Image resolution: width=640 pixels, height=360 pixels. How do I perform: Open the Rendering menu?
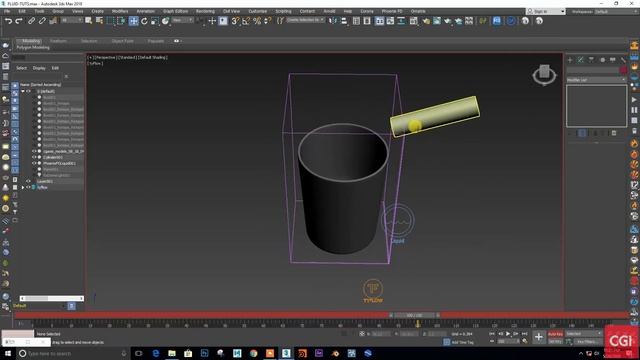point(205,11)
